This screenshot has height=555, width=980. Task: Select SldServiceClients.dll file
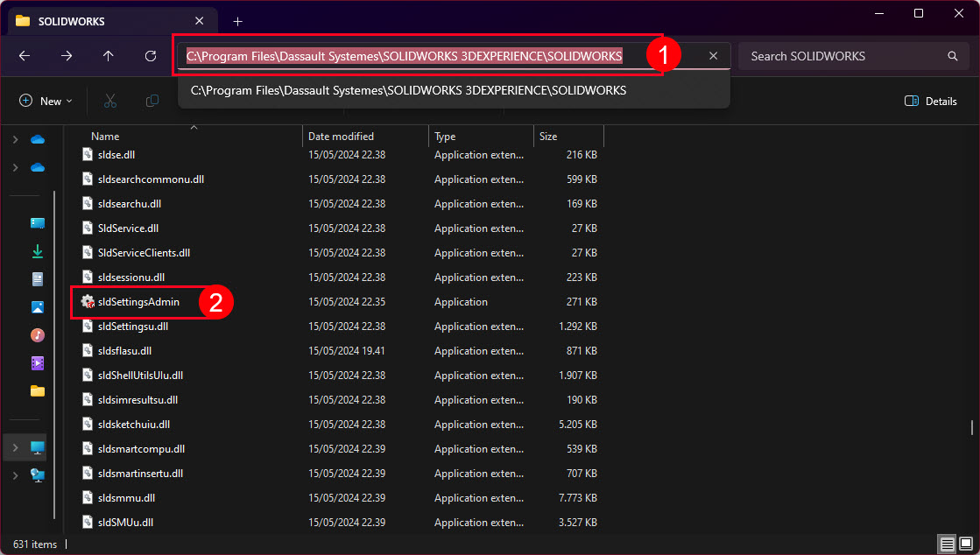click(144, 252)
